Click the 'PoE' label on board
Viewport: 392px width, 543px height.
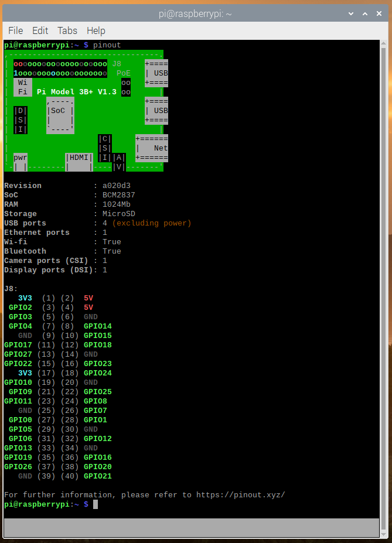(x=124, y=73)
